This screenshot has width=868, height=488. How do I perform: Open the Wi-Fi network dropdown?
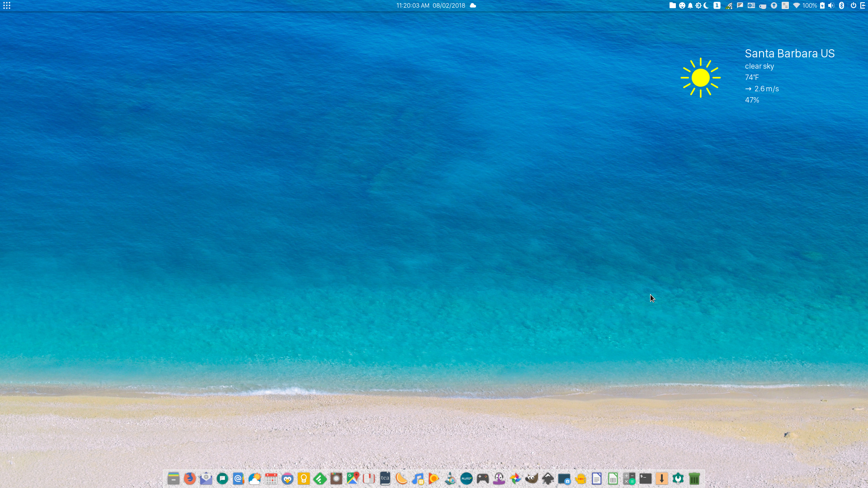[797, 6]
